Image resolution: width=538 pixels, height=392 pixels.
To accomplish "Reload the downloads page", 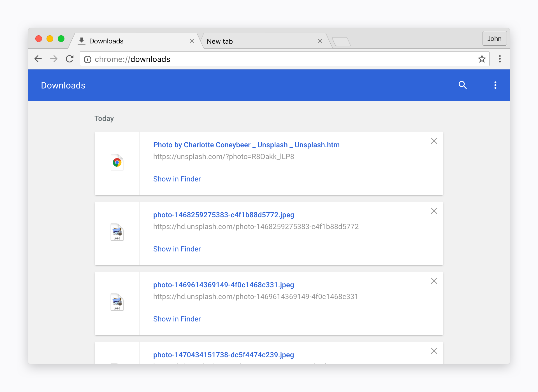I will click(69, 59).
